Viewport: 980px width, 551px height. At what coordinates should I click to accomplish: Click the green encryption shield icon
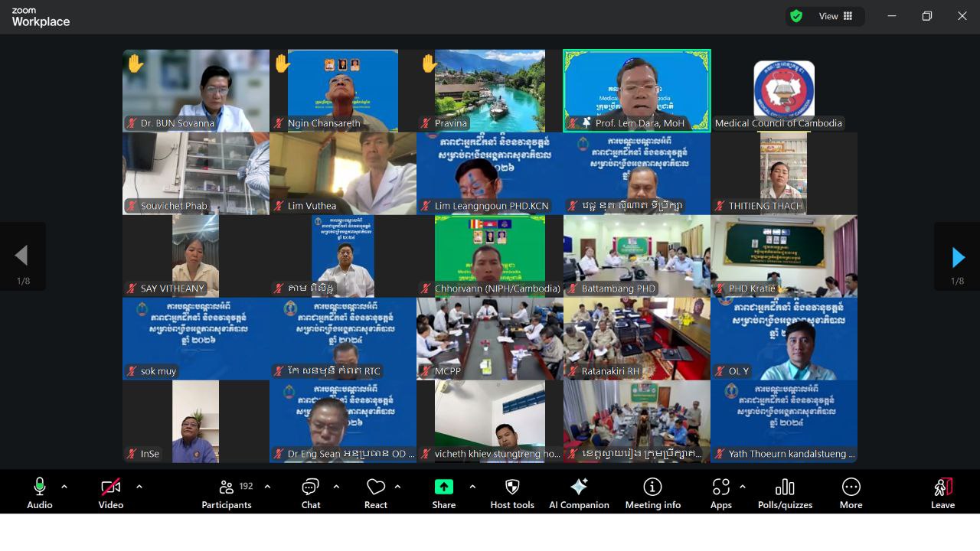tap(796, 16)
